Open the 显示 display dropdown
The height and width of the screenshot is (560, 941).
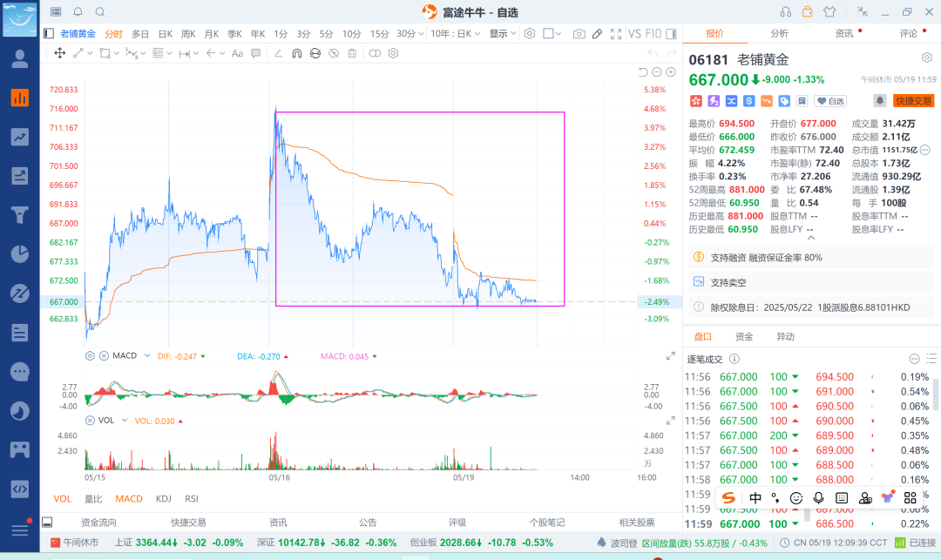(x=503, y=34)
